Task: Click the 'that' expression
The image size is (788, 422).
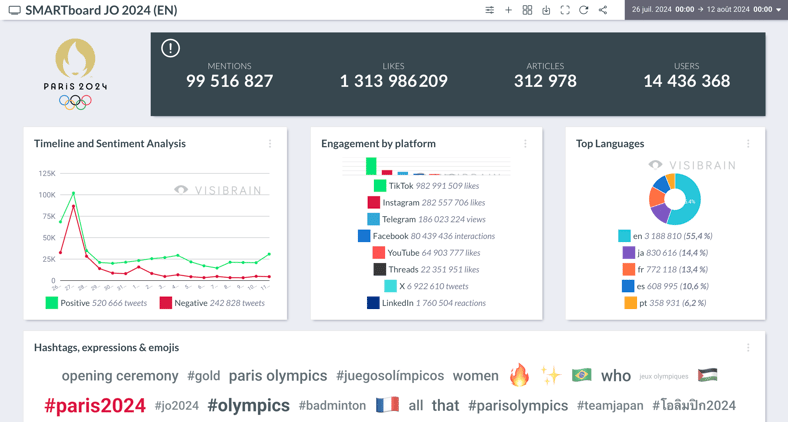Action: pyautogui.click(x=445, y=405)
